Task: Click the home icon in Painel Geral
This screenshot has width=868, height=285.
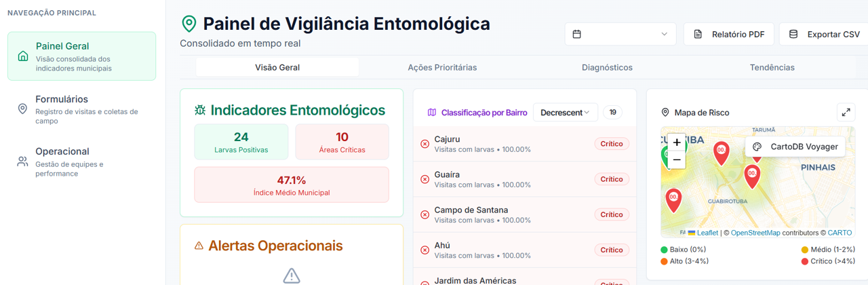Action: [23, 56]
